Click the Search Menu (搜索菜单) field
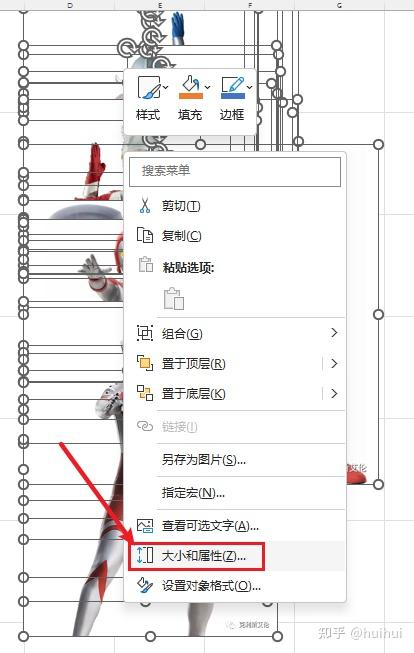The image size is (414, 653). point(235,171)
